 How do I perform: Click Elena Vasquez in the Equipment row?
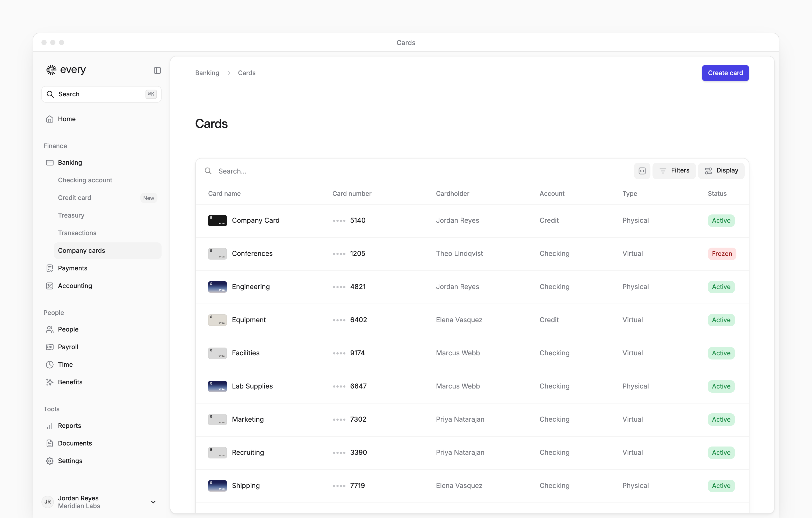(459, 320)
